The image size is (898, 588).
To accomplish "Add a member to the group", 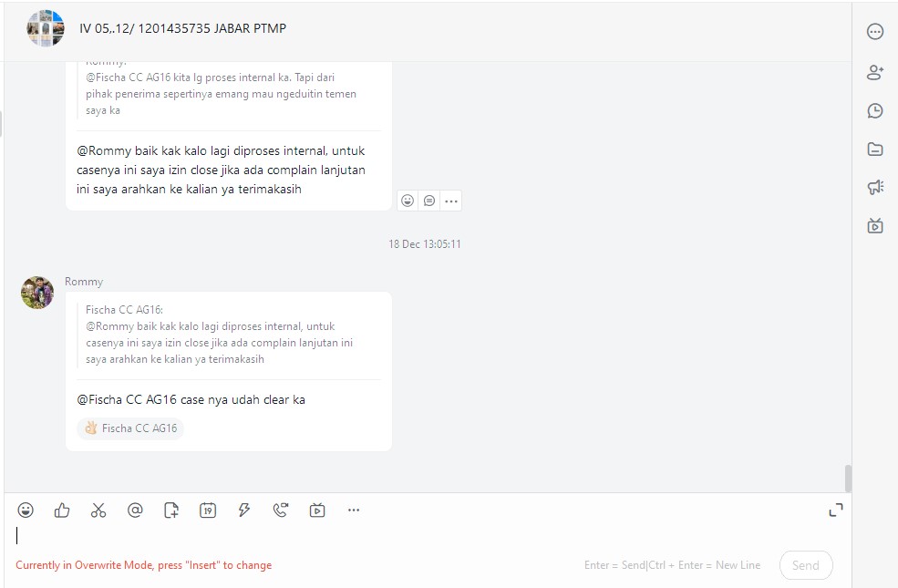I will tap(875, 72).
